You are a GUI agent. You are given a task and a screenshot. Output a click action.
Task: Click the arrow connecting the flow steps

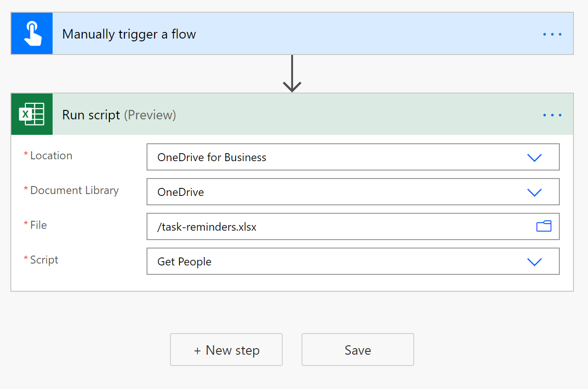(x=292, y=73)
